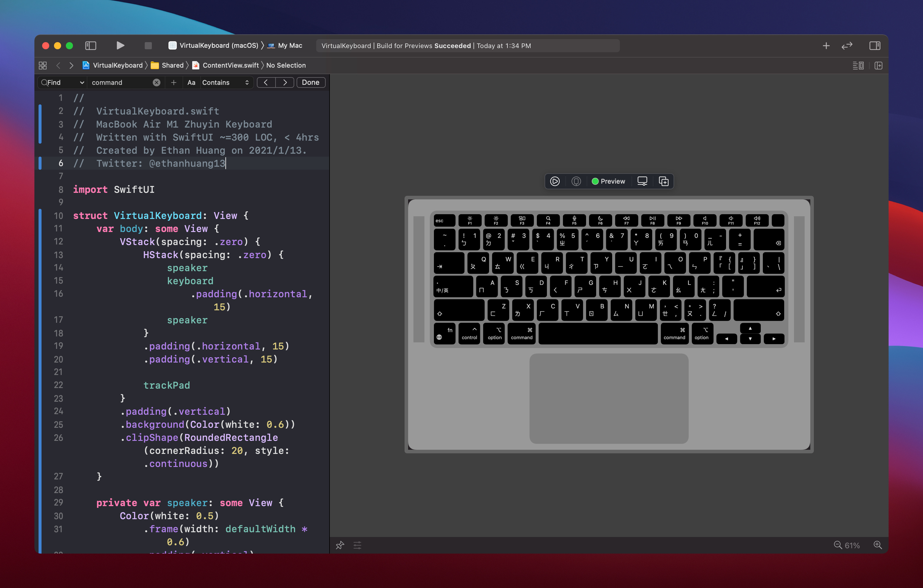
Task: Jump to next search match arrow
Action: 285,82
